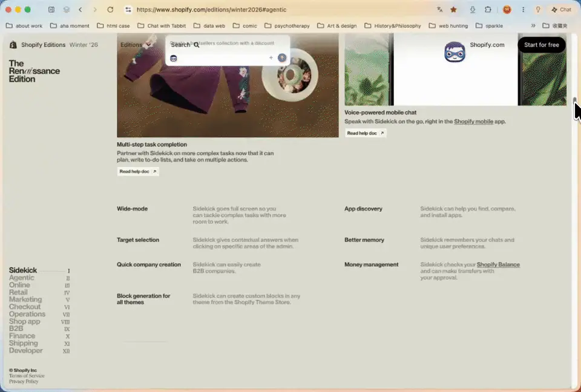Open the 收藏夹 bookmarks folder

[x=555, y=25]
